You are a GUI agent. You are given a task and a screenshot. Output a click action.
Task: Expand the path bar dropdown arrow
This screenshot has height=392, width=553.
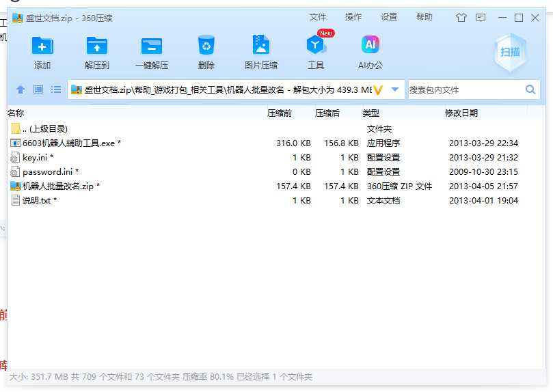coord(395,89)
